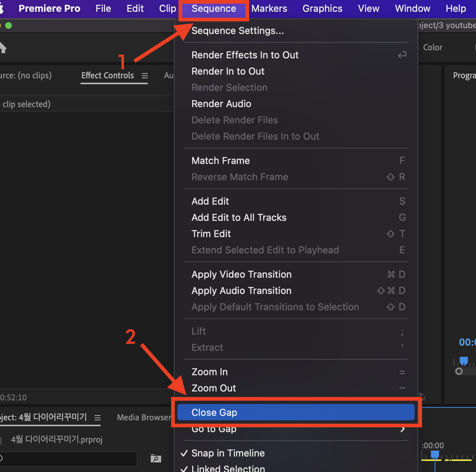476x472 pixels.
Task: Open the Clip menu
Action: pos(167,8)
